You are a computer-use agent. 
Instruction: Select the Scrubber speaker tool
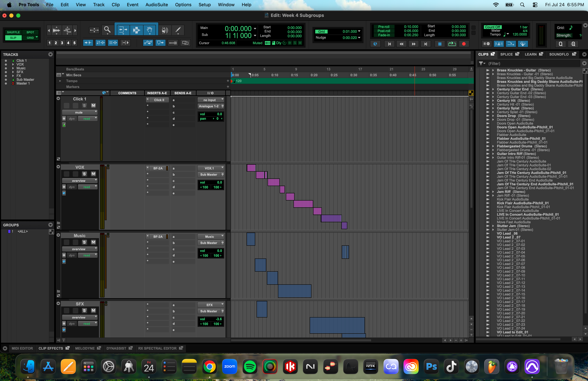click(x=165, y=30)
